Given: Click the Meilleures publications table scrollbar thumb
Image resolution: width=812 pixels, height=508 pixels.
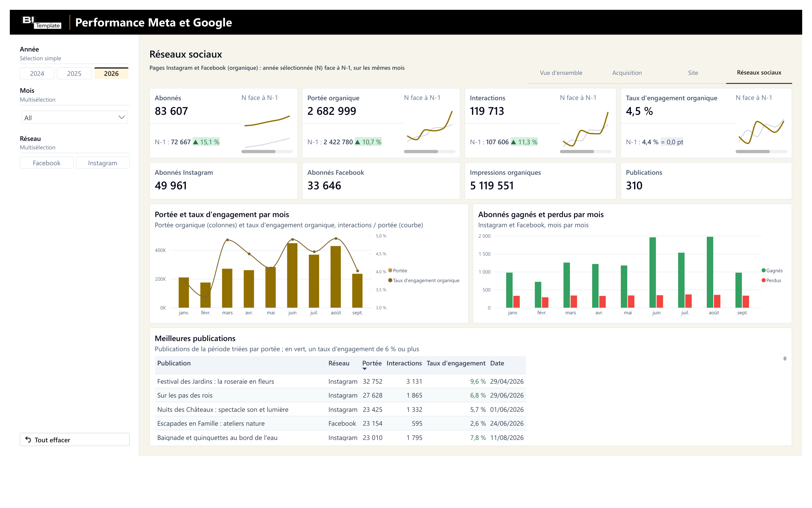Looking at the screenshot, I should pos(785,358).
